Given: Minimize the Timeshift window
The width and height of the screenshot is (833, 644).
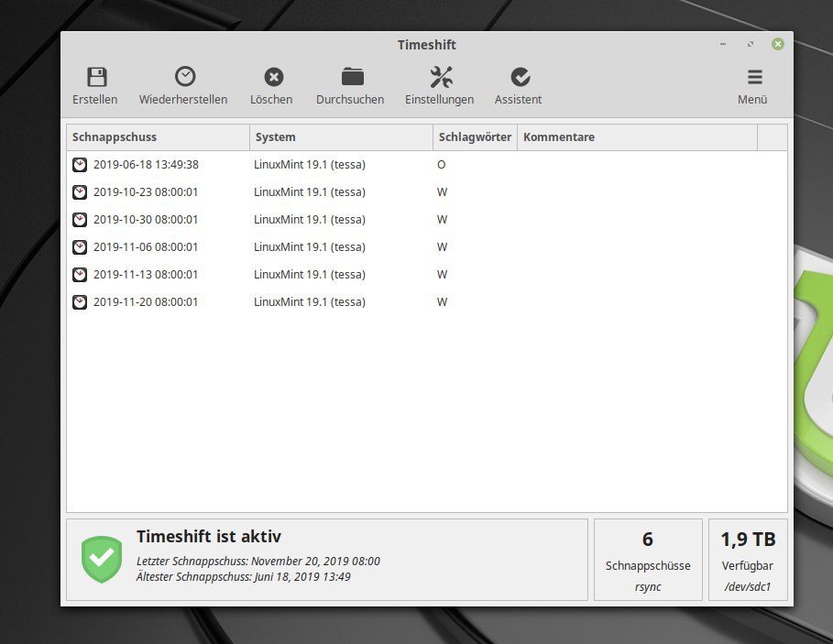Looking at the screenshot, I should click(723, 44).
